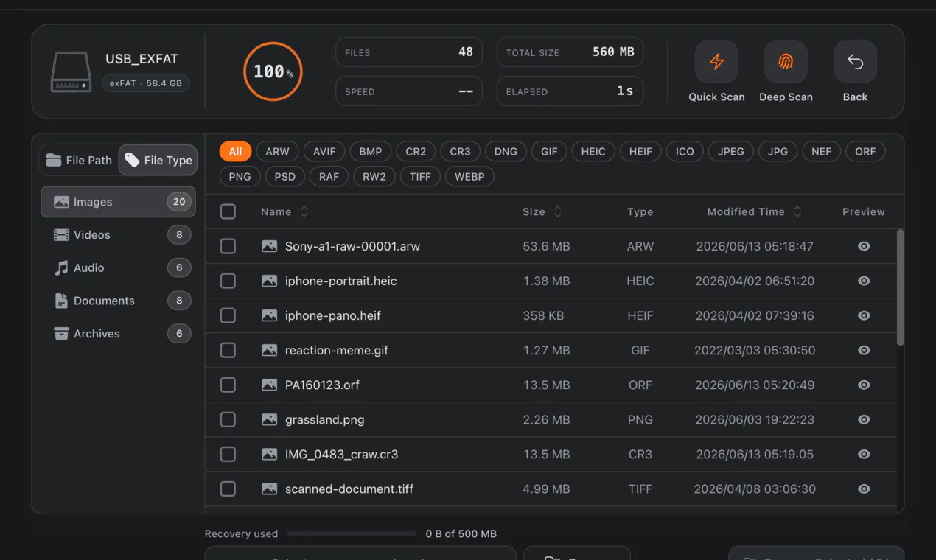Preview grassland.png with its eye icon

tap(864, 419)
